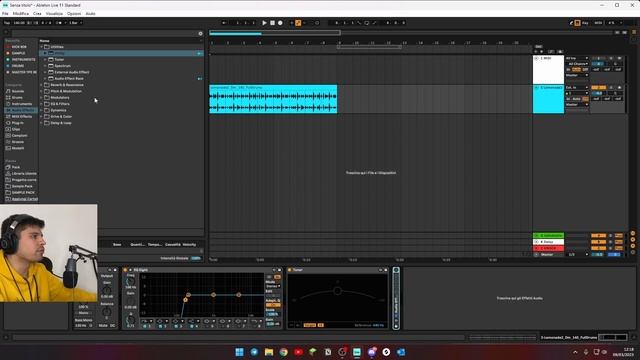640x360 pixels.
Task: Toggle the orange Automation Arm button
Action: tap(298, 23)
